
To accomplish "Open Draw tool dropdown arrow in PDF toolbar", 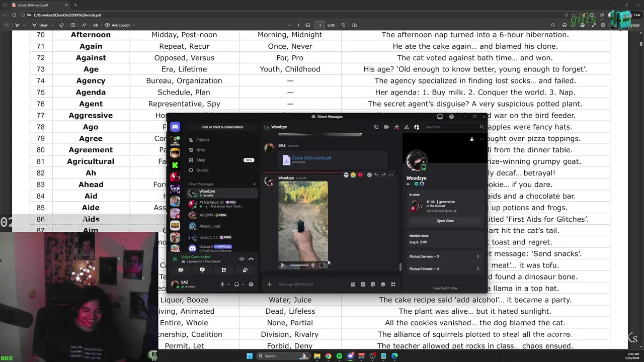I will pyautogui.click(x=52, y=25).
